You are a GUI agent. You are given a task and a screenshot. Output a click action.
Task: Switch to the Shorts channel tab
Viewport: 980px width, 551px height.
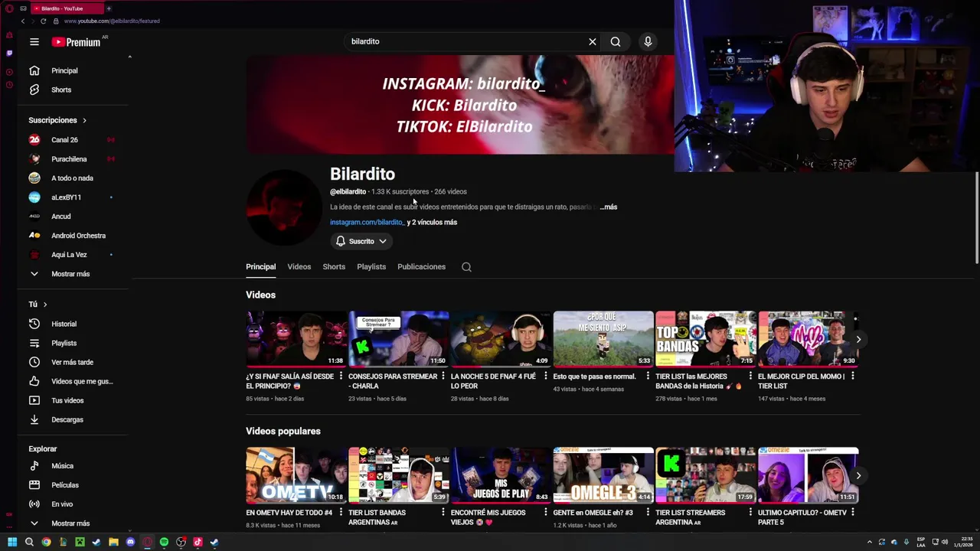point(334,266)
